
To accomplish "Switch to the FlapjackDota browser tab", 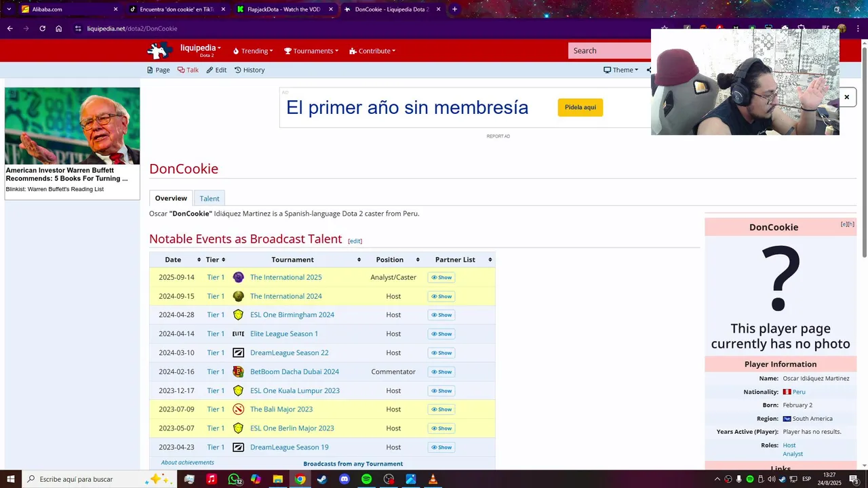I will coord(283,9).
